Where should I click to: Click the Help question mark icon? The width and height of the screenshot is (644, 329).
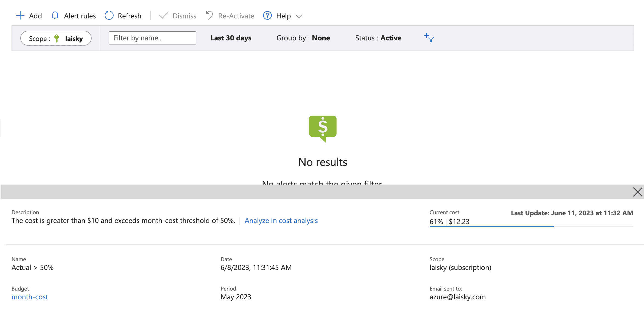(267, 16)
